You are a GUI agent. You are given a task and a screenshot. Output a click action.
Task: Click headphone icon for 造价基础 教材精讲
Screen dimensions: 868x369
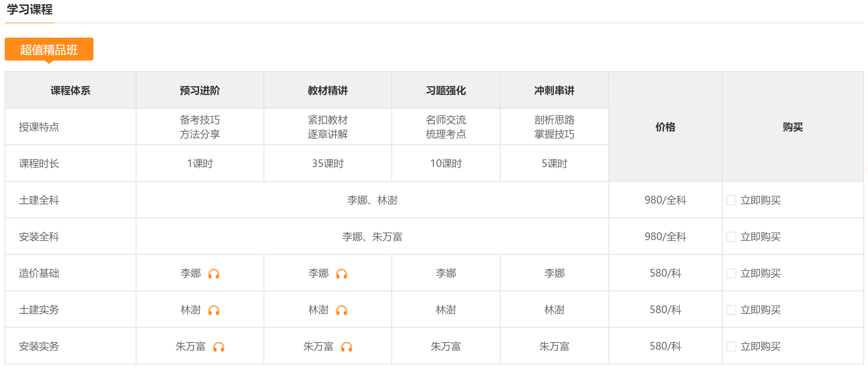tap(342, 274)
